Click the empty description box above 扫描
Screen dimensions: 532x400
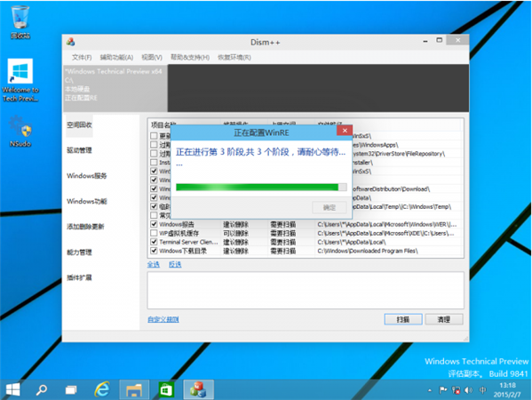(306, 291)
